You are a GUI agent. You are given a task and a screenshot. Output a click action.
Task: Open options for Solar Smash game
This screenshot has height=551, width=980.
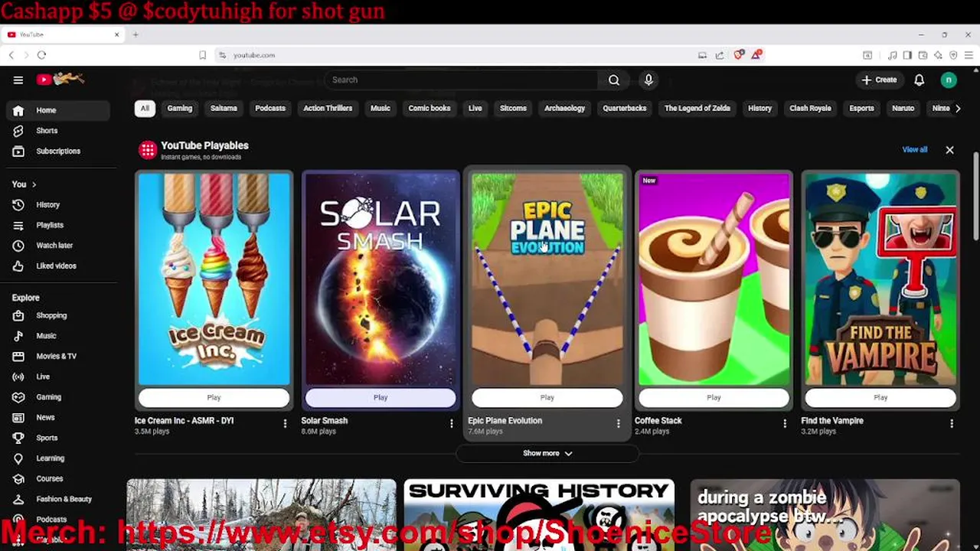[451, 423]
